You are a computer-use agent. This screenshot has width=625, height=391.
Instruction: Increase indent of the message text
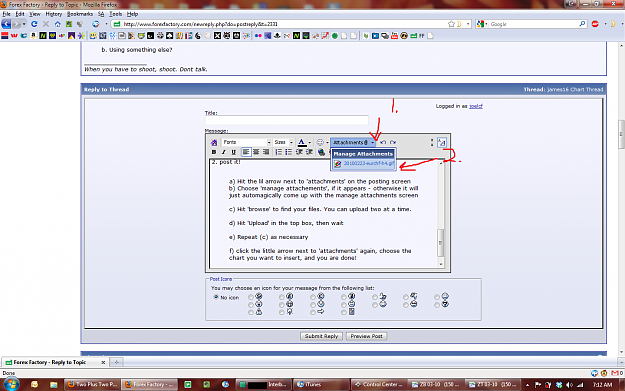click(x=309, y=152)
